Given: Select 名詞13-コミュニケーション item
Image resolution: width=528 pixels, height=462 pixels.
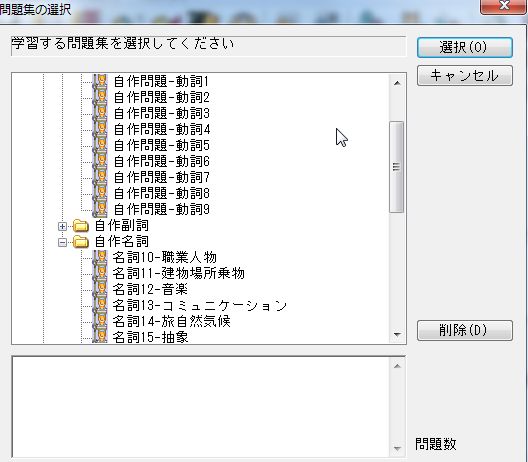Looking at the screenshot, I should click(200, 305).
